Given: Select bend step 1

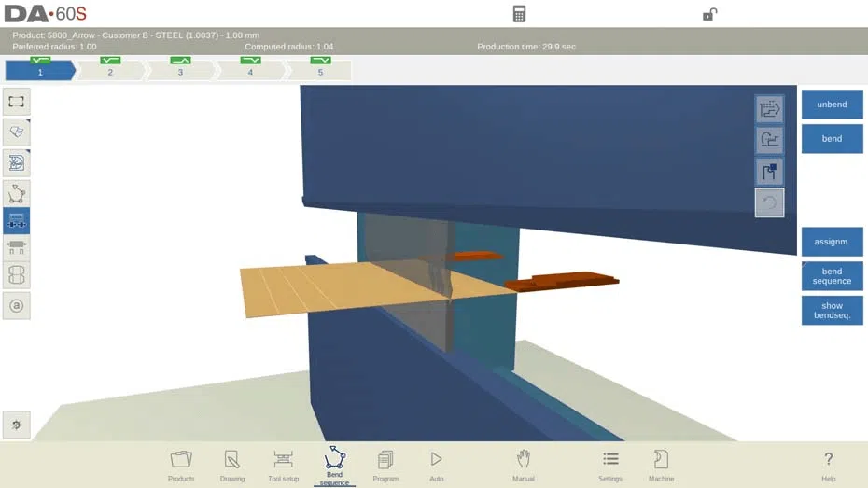Looking at the screenshot, I should pyautogui.click(x=40, y=69).
